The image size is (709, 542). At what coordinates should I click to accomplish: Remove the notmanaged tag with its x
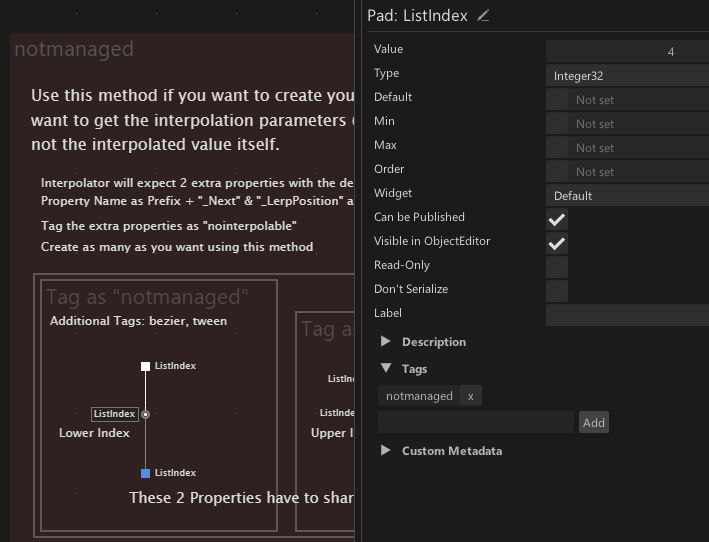point(470,396)
